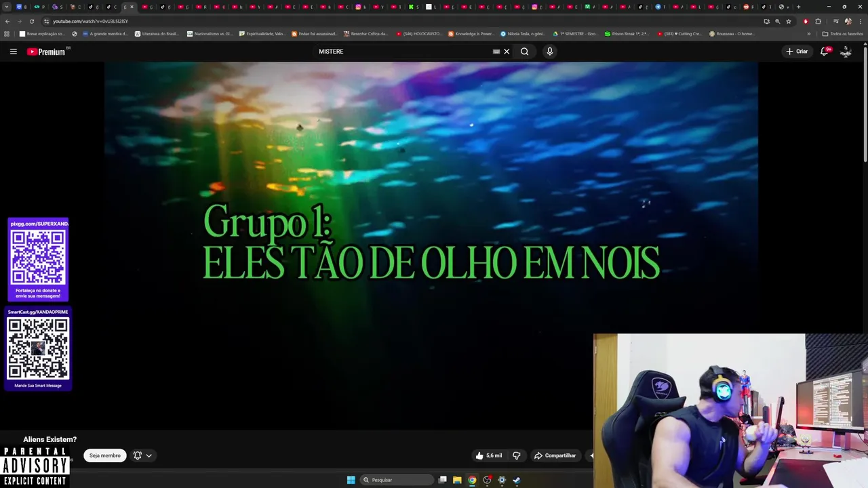
Task: Open the on-screen keyboard icon in search
Action: (496, 52)
